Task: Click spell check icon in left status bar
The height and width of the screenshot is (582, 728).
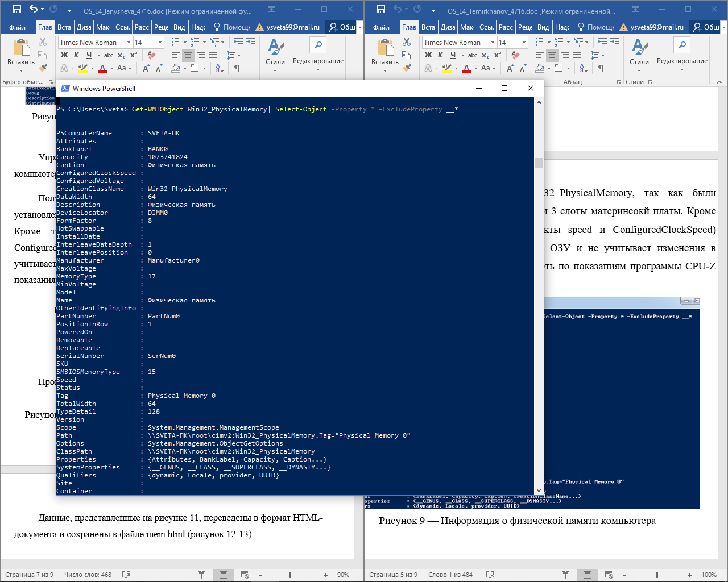Action: point(126,575)
